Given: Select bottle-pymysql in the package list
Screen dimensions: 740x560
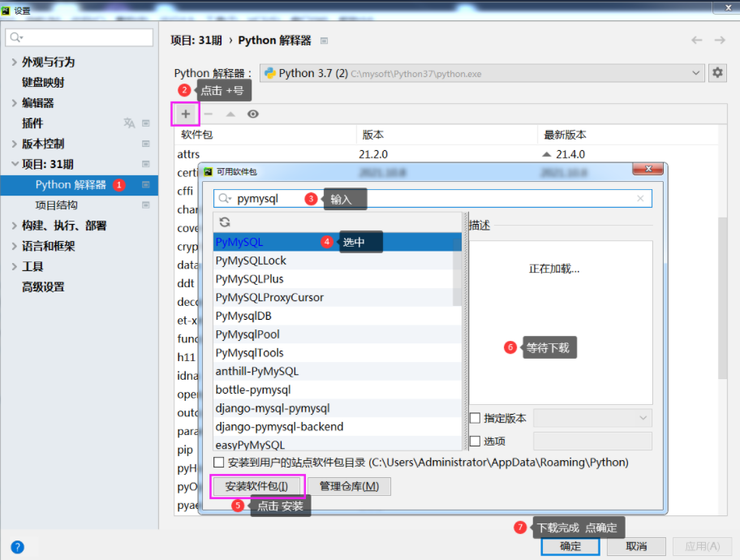Looking at the screenshot, I should point(337,390).
